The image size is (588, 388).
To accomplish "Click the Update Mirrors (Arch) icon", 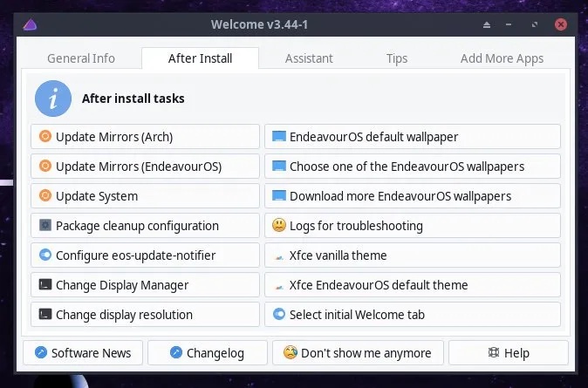I will 45,137.
